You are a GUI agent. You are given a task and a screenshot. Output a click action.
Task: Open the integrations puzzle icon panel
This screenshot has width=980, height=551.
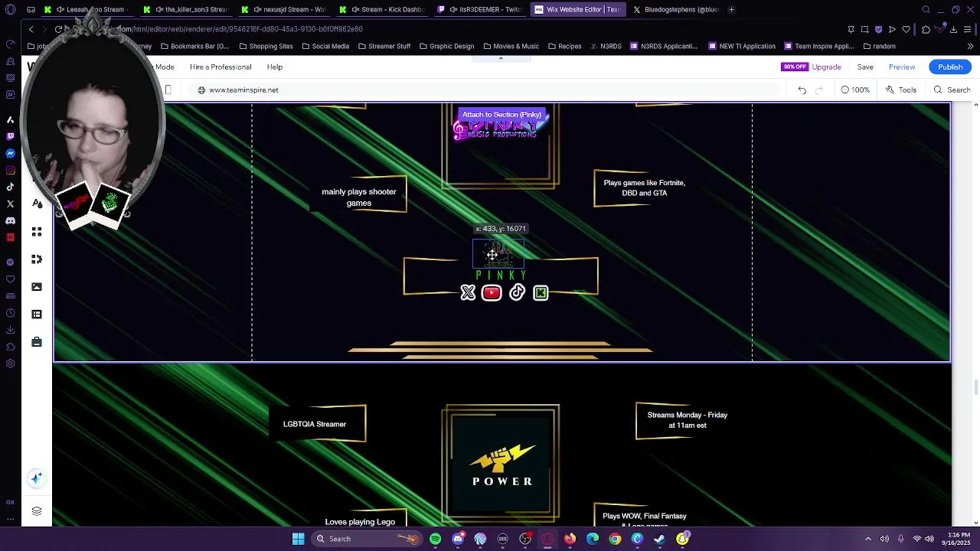coord(37,259)
